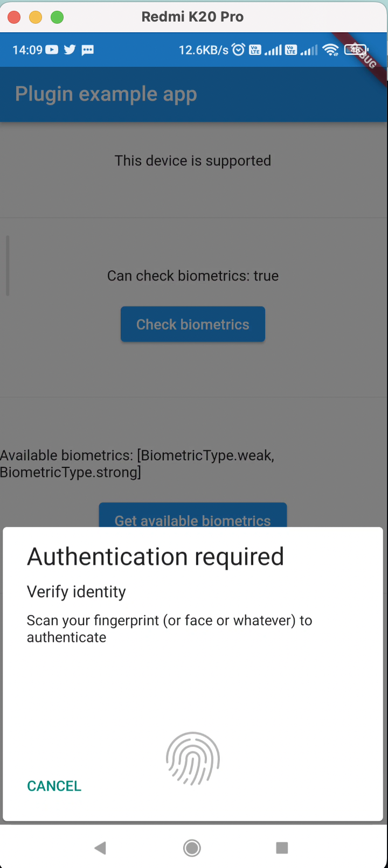Click the Twitter bird icon in the status bar

(x=70, y=50)
